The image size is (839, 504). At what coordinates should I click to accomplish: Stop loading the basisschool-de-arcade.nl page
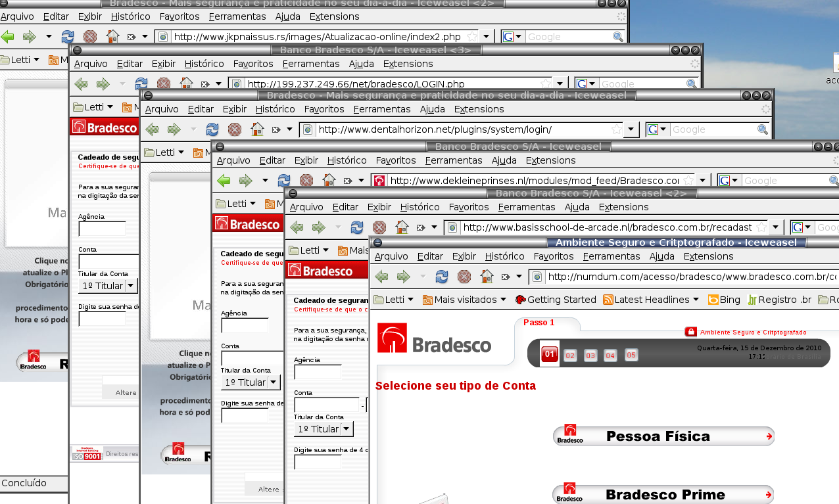pyautogui.click(x=379, y=227)
